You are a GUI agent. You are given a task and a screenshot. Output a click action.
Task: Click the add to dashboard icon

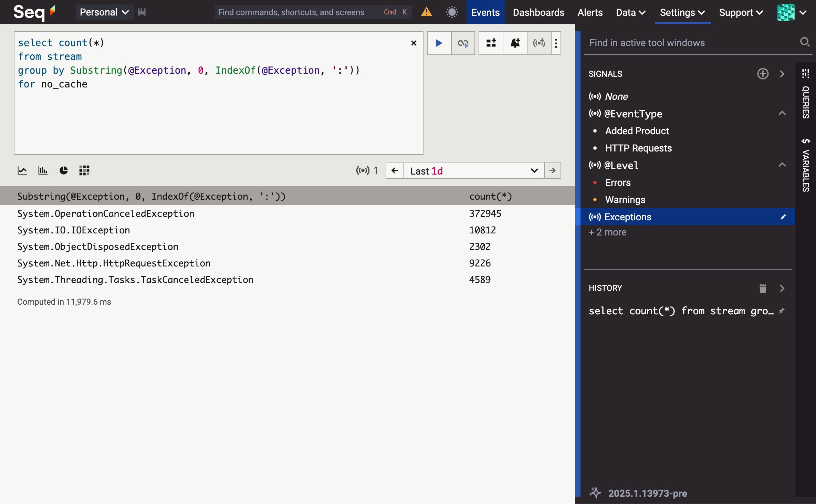click(x=491, y=43)
